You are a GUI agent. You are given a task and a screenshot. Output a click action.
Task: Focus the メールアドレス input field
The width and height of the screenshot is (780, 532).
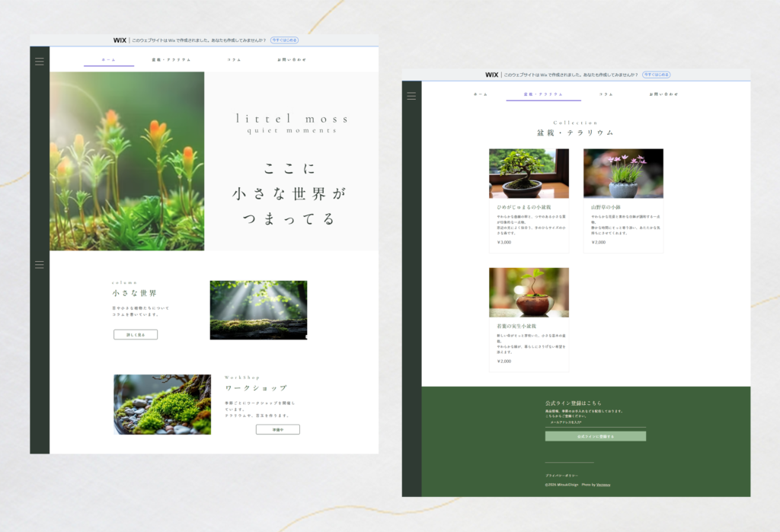click(595, 422)
